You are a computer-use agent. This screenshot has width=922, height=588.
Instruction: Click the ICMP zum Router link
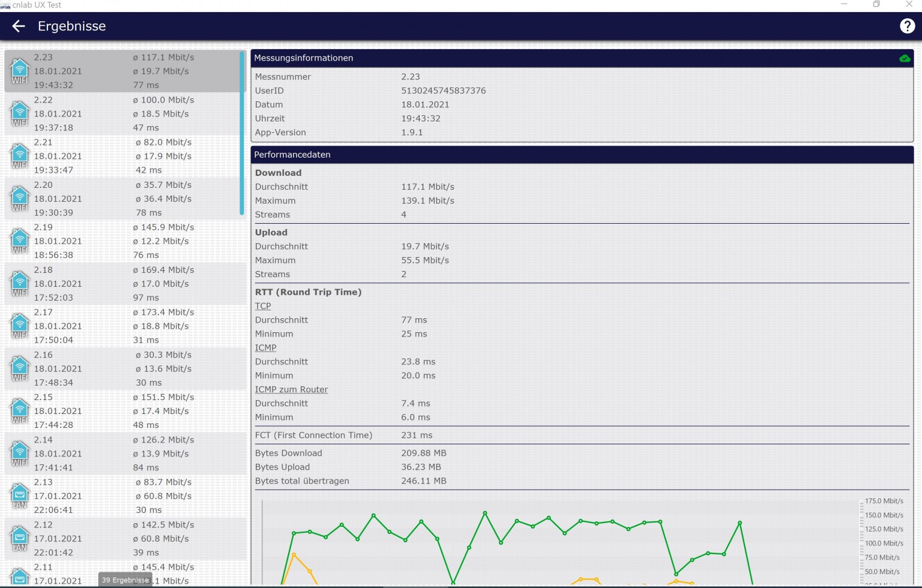(291, 390)
